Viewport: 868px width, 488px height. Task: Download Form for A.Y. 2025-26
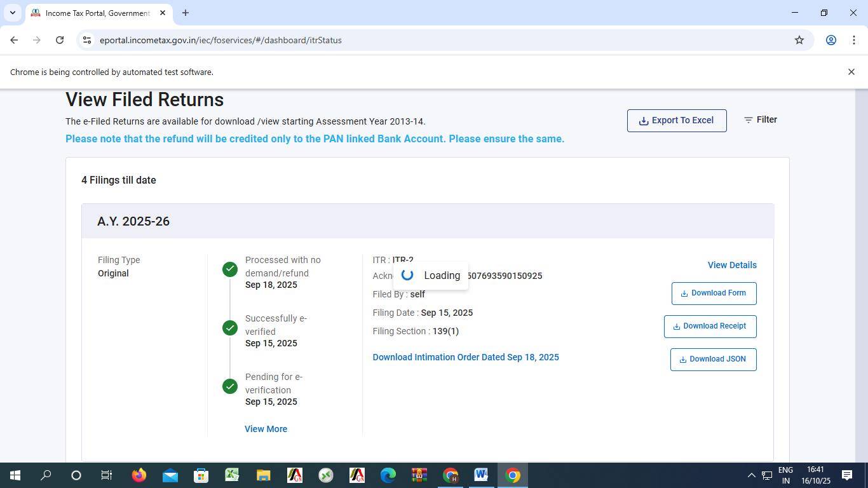click(x=713, y=293)
